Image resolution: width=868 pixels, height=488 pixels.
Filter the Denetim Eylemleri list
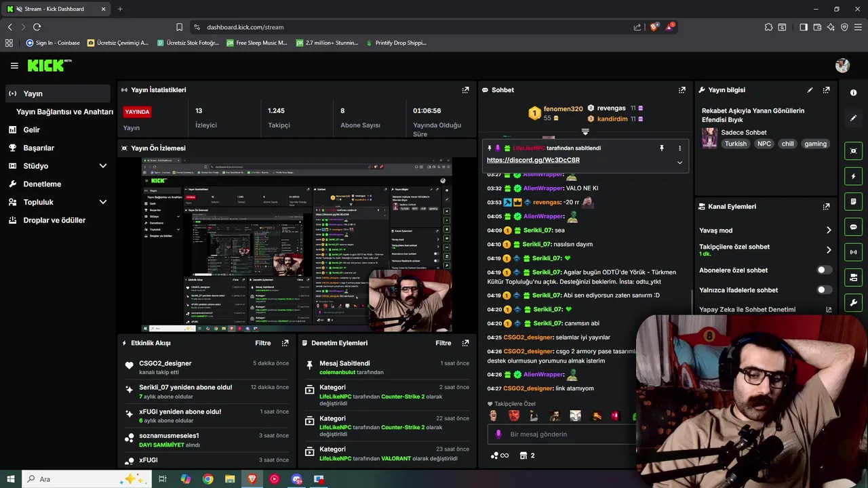443,343
